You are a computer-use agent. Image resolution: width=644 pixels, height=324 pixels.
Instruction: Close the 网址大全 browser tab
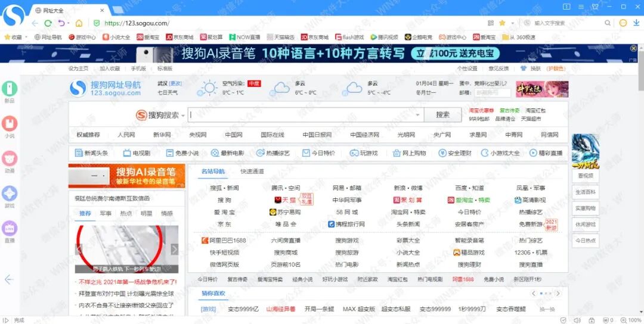click(x=103, y=10)
